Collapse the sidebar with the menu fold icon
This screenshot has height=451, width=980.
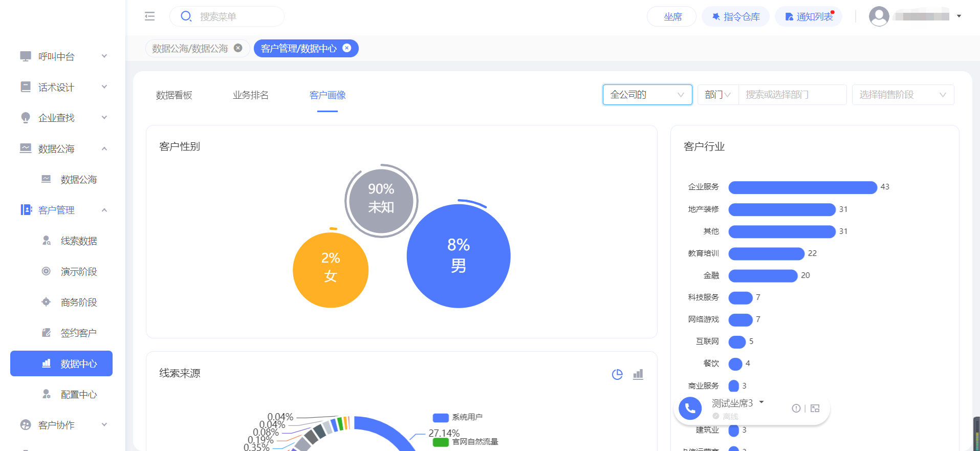(149, 16)
